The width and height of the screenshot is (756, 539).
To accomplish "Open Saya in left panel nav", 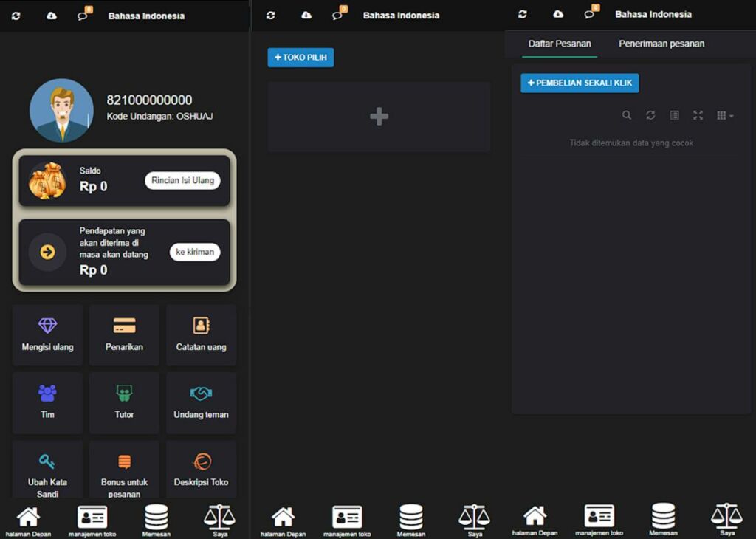I will click(x=220, y=521).
